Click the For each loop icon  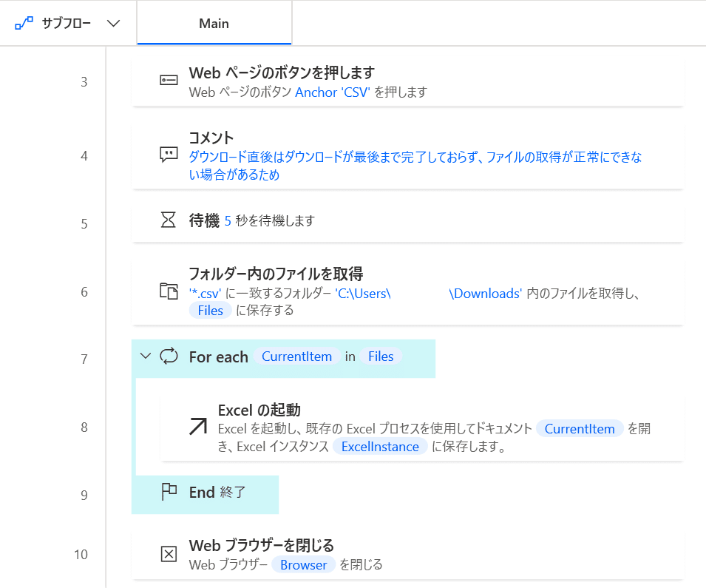coord(169,356)
